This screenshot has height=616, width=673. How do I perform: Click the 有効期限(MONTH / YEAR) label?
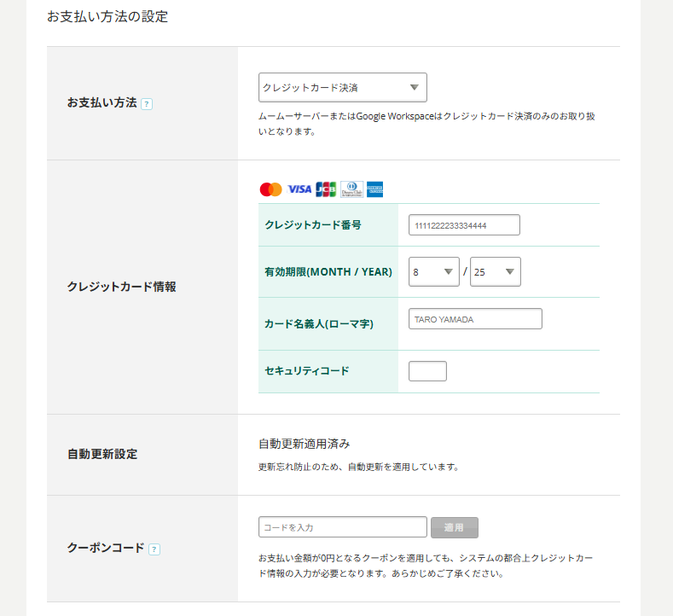coord(328,272)
